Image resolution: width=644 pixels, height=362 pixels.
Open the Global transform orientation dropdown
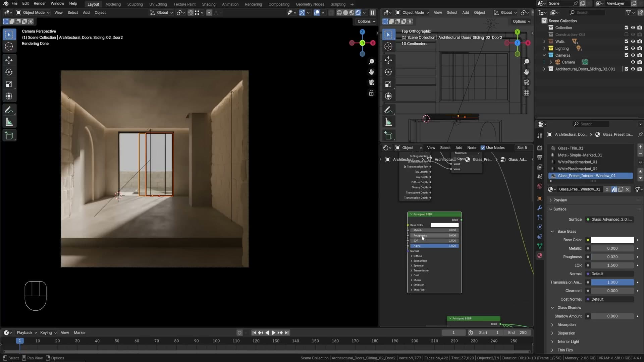161,12
